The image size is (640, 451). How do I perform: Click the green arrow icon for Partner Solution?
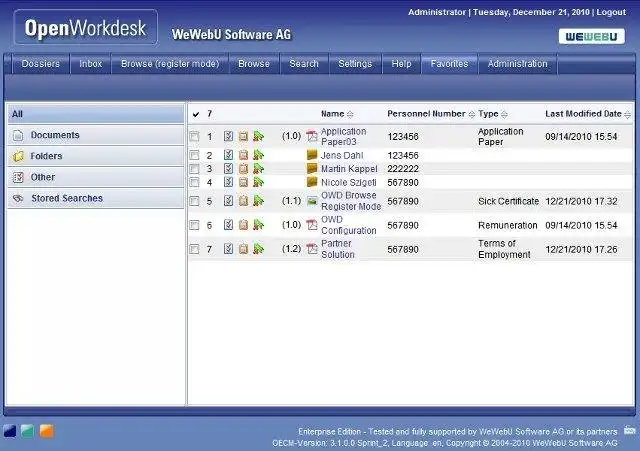tap(258, 249)
